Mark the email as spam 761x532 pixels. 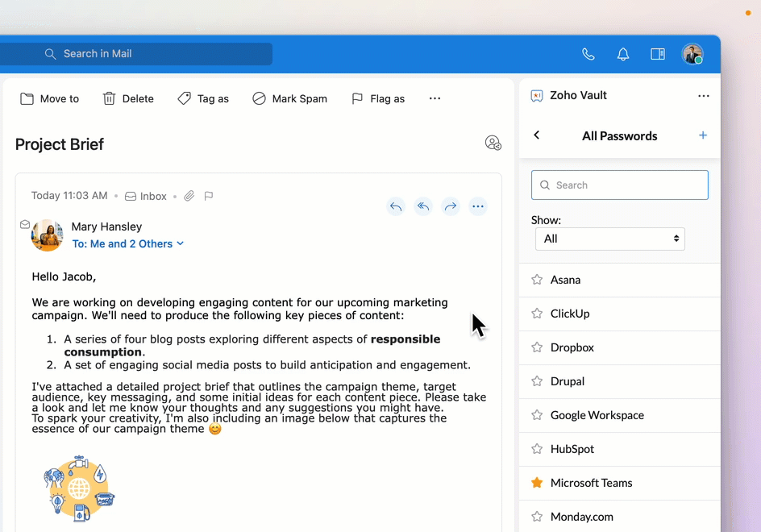pyautogui.click(x=289, y=98)
